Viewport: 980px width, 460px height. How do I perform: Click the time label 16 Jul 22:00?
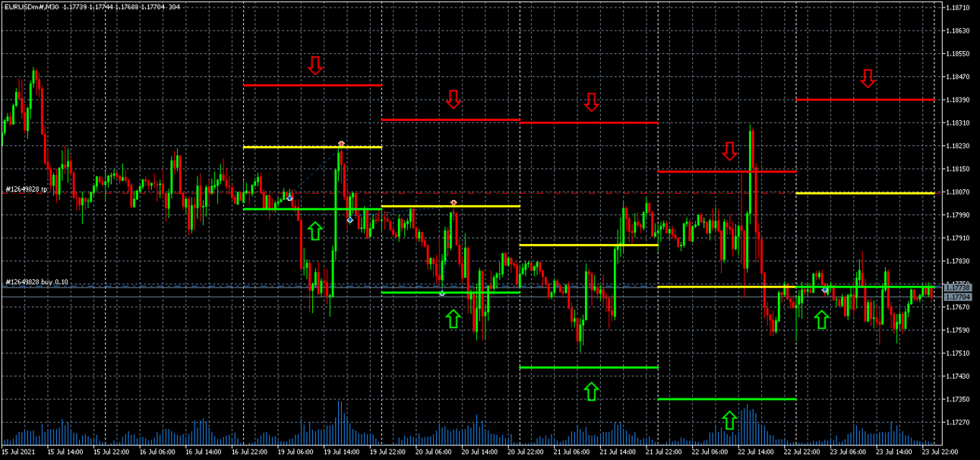pos(248,452)
